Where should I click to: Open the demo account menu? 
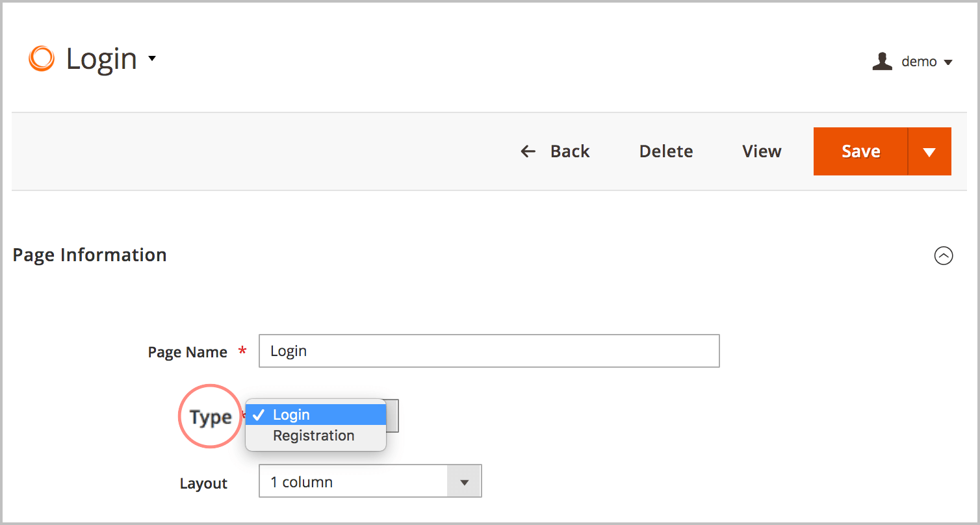click(x=920, y=61)
